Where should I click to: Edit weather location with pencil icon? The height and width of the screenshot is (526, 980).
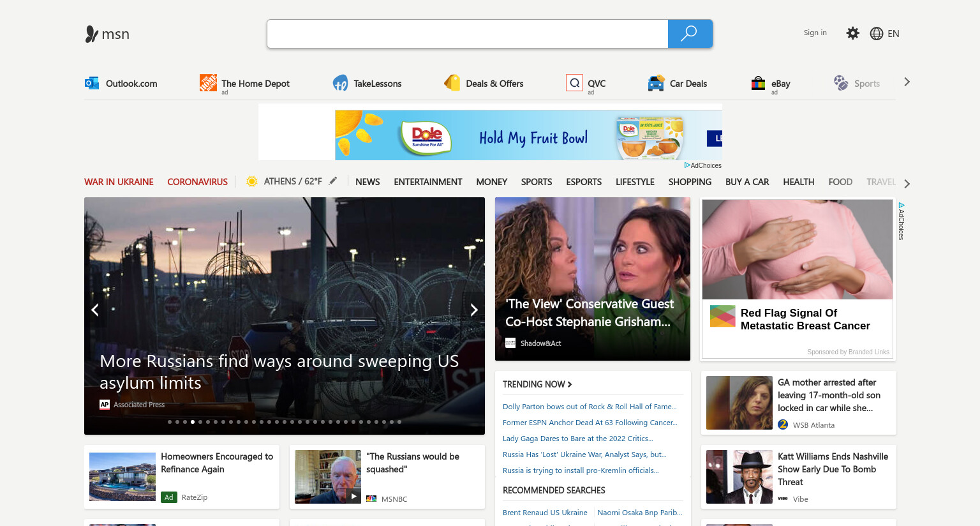333,181
